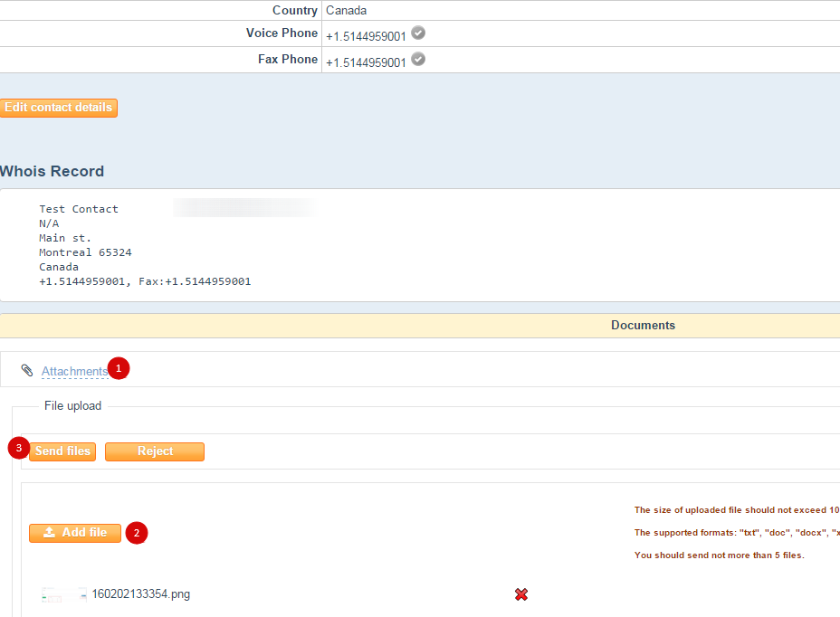Click the Montreal 65324 line in Whois
The height and width of the screenshot is (617, 840).
click(x=85, y=252)
